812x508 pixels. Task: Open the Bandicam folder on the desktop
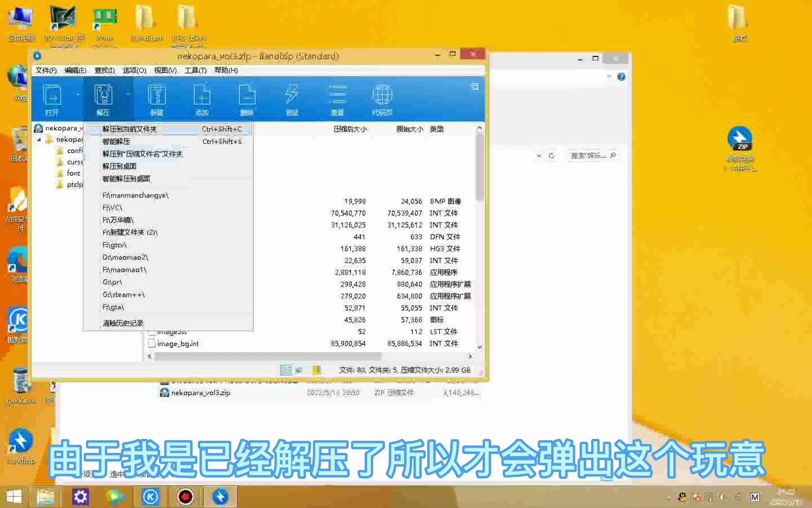(147, 23)
